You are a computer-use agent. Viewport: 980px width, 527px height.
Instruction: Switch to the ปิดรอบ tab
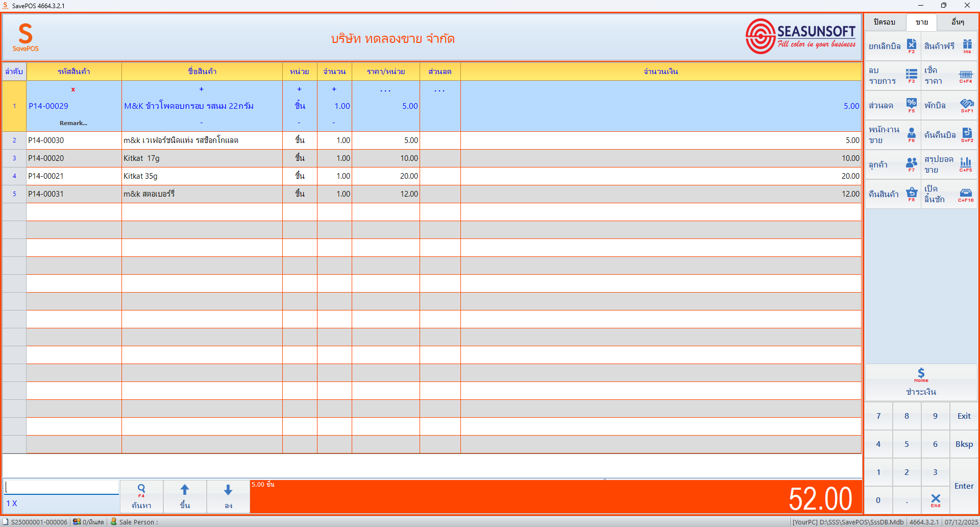pyautogui.click(x=884, y=22)
